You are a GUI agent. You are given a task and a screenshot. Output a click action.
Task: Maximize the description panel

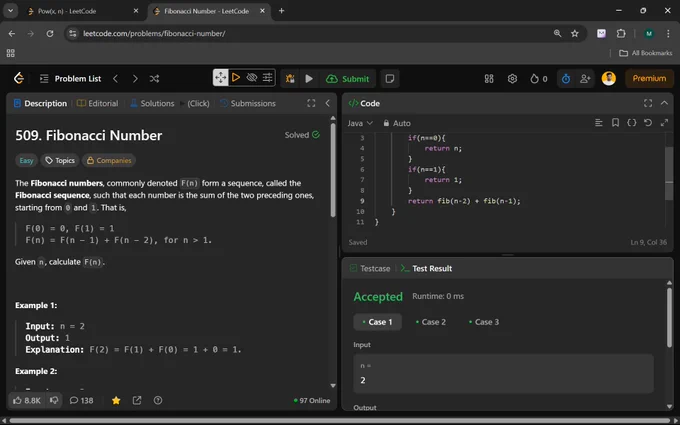311,103
